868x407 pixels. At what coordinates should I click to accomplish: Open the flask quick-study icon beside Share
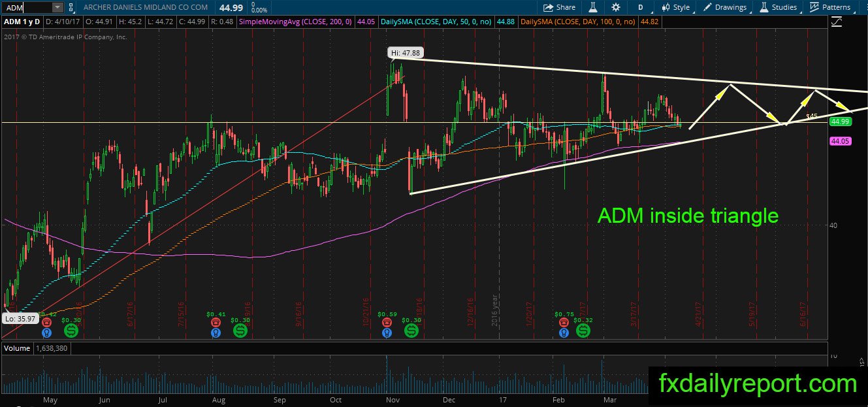(x=594, y=7)
